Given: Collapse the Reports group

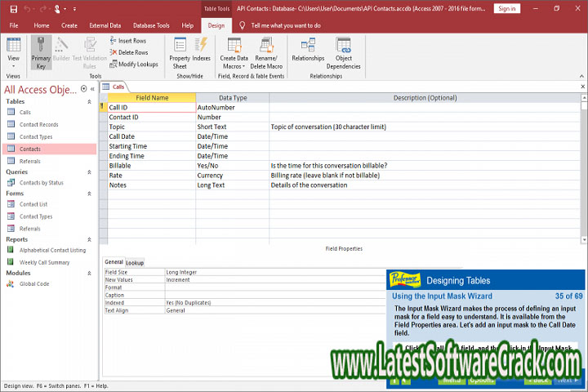Looking at the screenshot, I should [89, 239].
